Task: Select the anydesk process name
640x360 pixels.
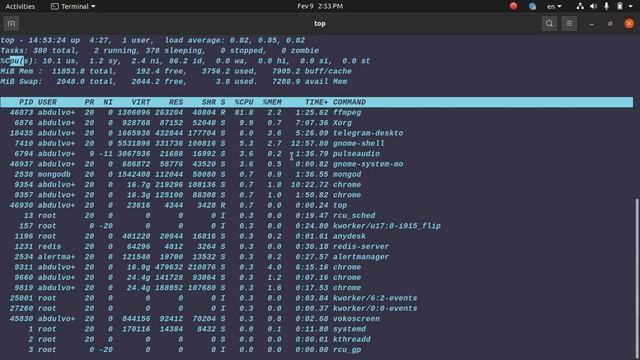Action: coord(349,236)
